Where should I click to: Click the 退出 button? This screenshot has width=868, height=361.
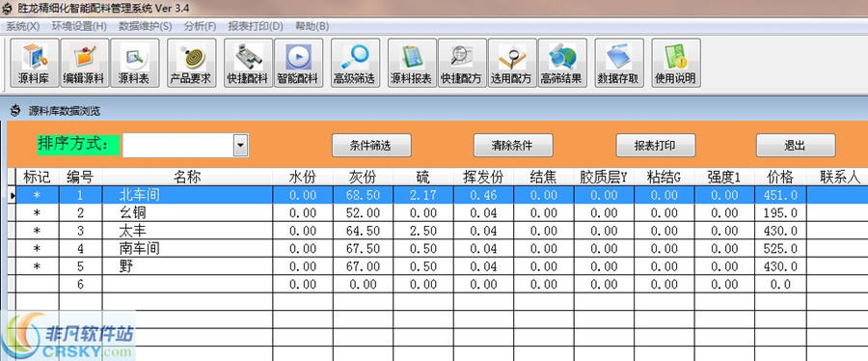coord(796,146)
